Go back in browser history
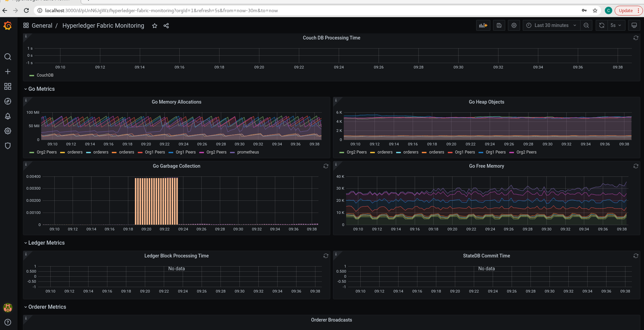The width and height of the screenshot is (644, 330). pyautogui.click(x=5, y=10)
